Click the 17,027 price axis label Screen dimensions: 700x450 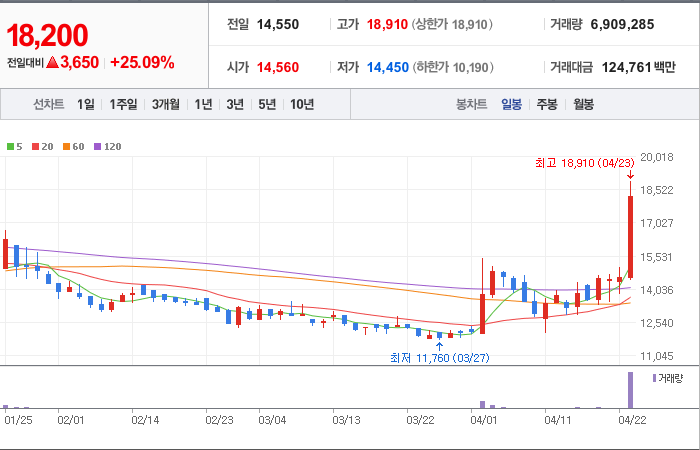(x=657, y=223)
